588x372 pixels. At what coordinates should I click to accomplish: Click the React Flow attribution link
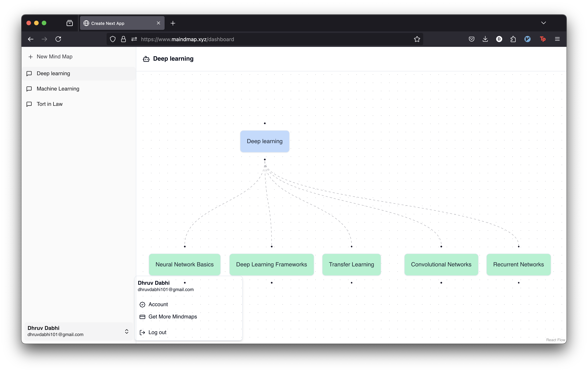pyautogui.click(x=555, y=340)
